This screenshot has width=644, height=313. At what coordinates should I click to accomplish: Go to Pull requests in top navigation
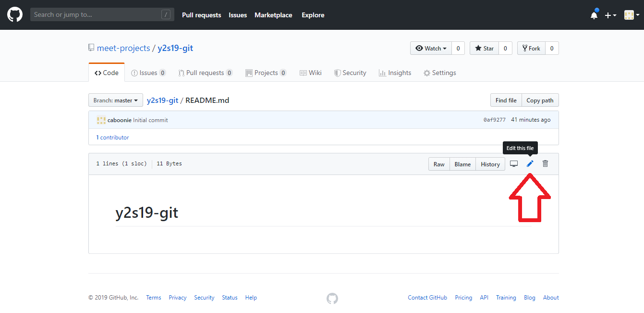(202, 15)
